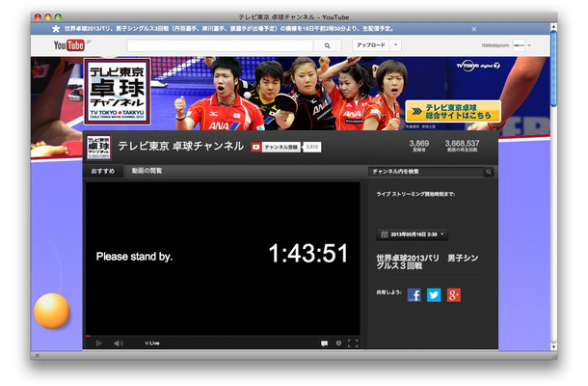Click the 3,668,537 video views statistic
The width and height of the screenshot is (588, 386).
point(462,146)
